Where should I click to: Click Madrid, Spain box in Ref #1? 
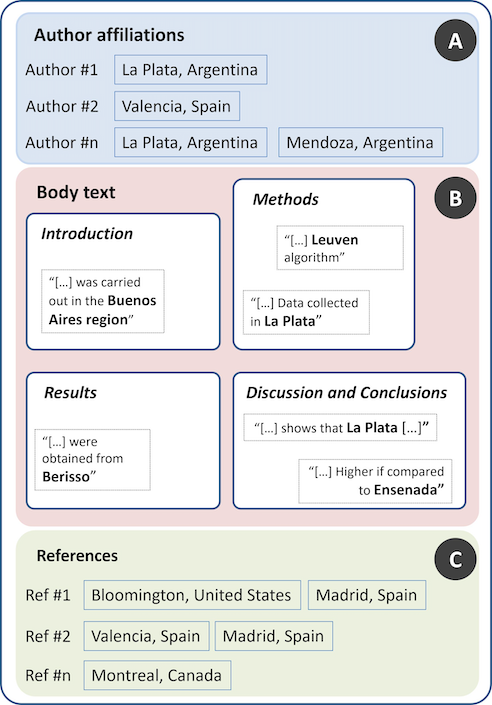tap(367, 595)
